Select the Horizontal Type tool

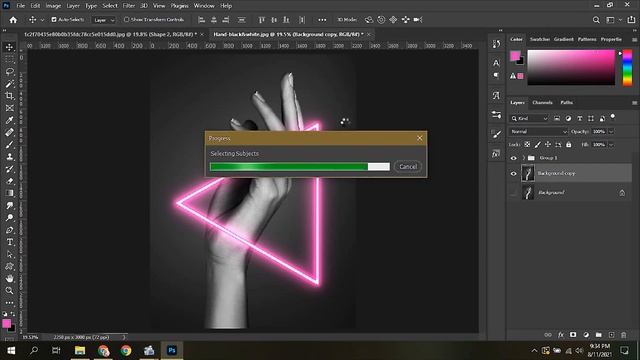(9, 242)
